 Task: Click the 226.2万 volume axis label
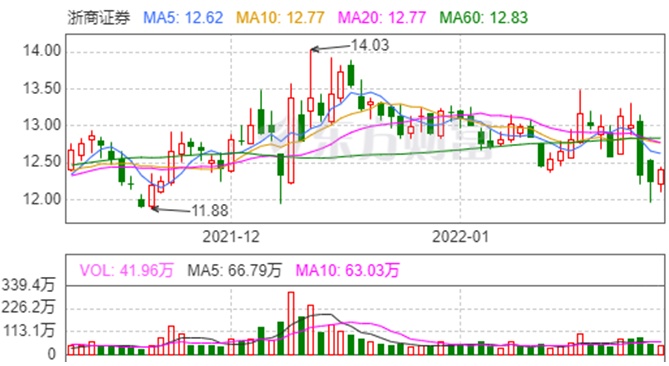click(28, 307)
